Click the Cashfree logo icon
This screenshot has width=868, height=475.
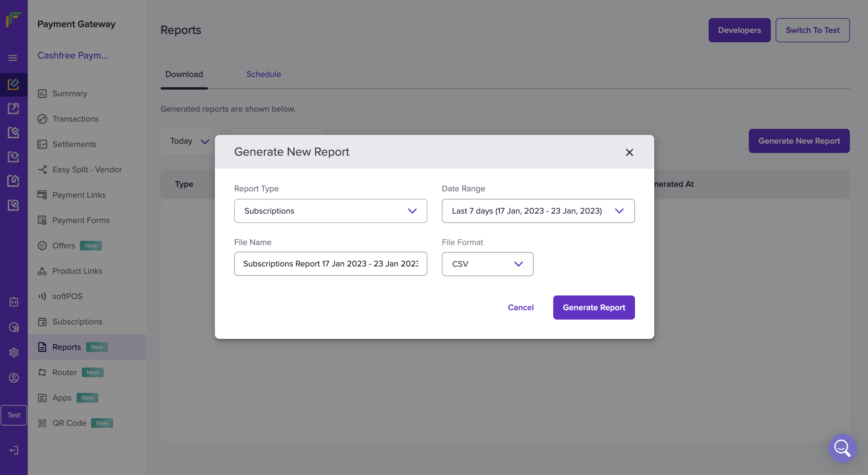[14, 19]
